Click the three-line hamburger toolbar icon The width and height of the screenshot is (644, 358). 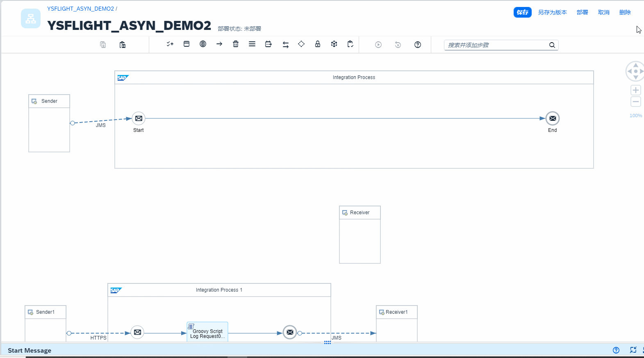coord(252,44)
